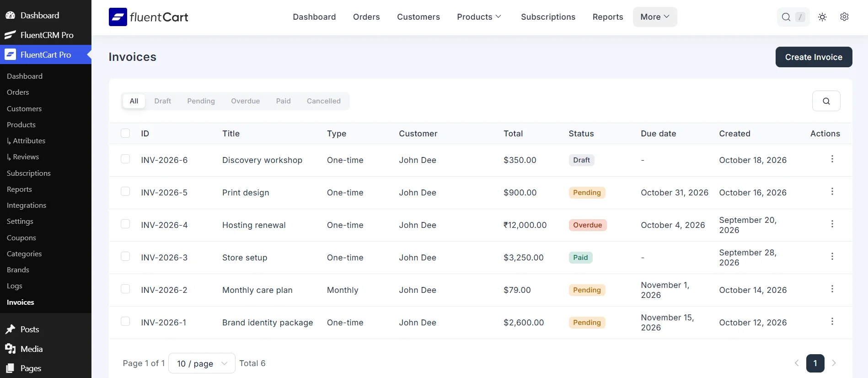The height and width of the screenshot is (378, 868).
Task: Switch to the Overdue filter tab
Action: (246, 101)
